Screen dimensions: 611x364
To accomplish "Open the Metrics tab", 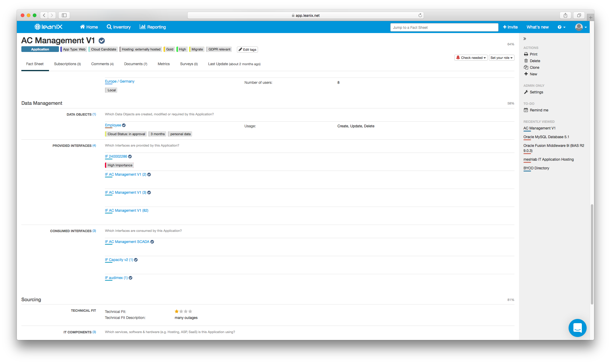I will tap(164, 64).
